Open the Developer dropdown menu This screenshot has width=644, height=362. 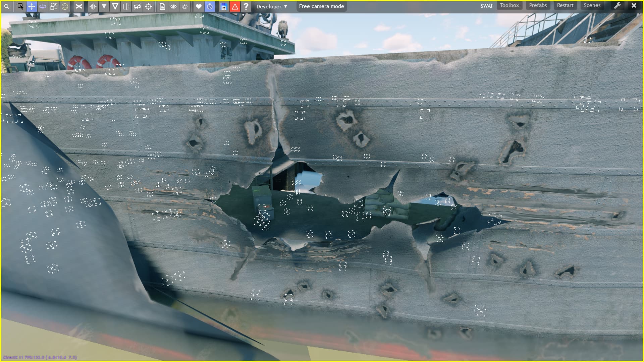coord(272,6)
